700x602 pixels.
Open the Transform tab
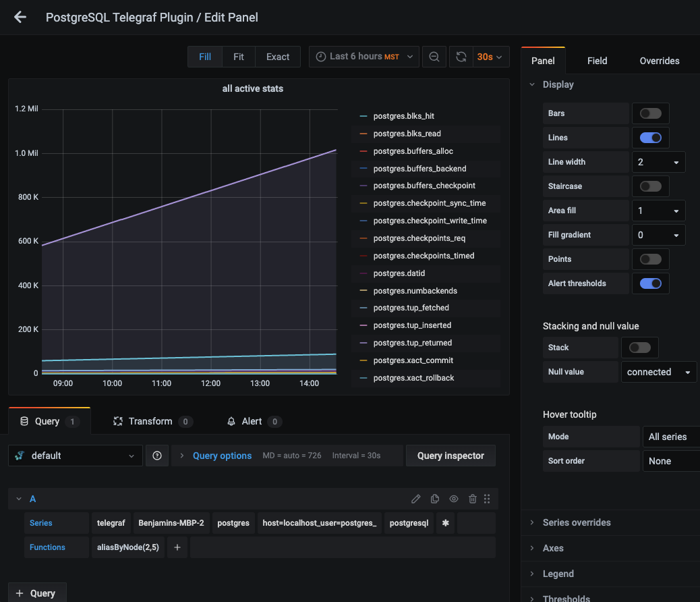click(x=152, y=421)
